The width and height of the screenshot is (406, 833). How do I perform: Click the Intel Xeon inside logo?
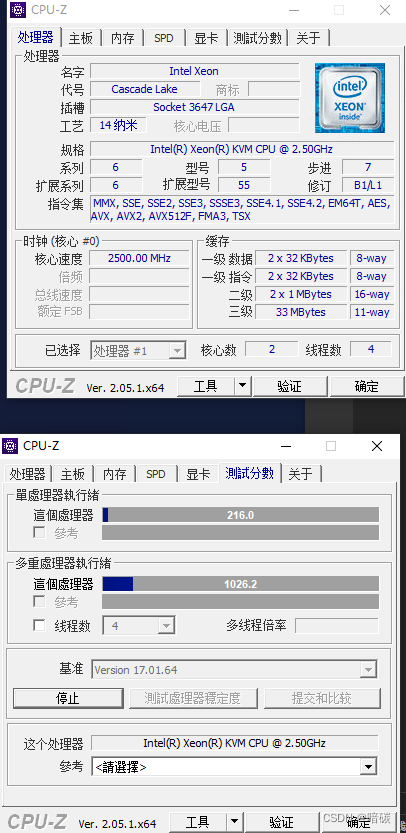(x=350, y=98)
